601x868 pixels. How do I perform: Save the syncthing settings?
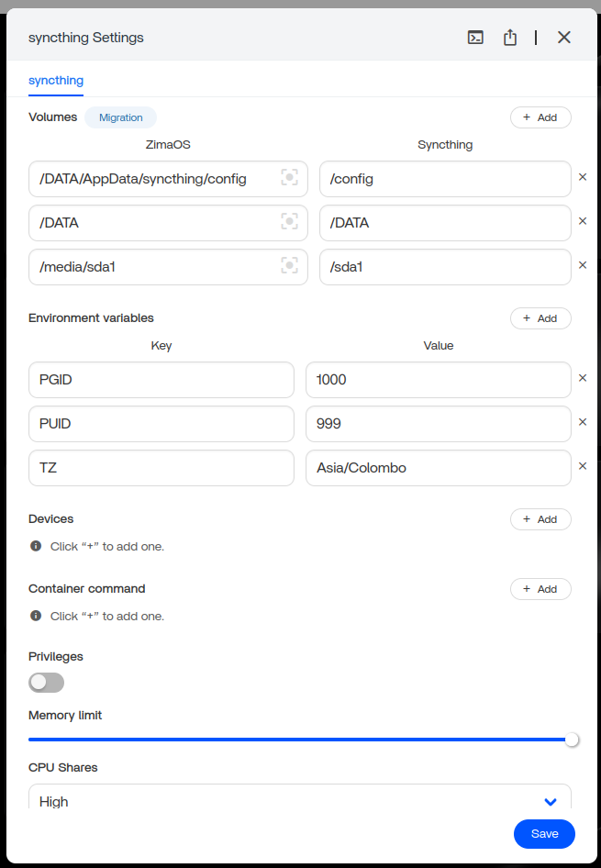(544, 834)
